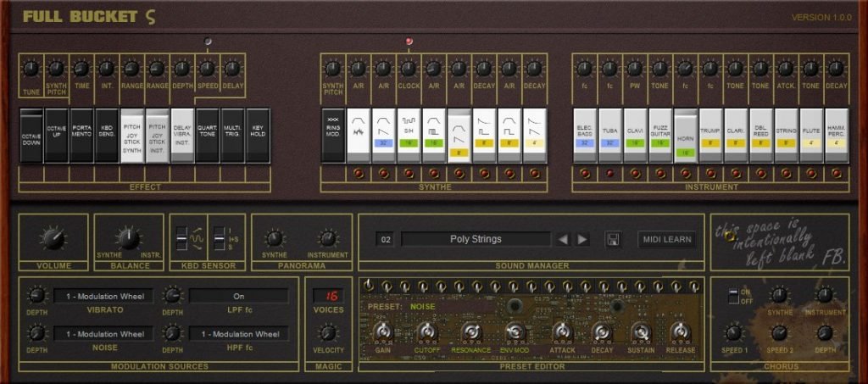Click the Gain knob in Preset Editor
The height and width of the screenshot is (384, 868).
click(x=383, y=332)
